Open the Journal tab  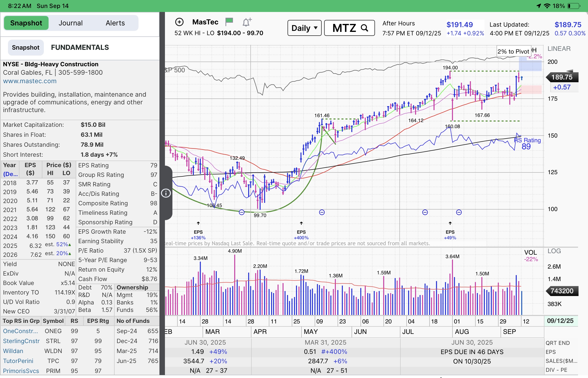point(71,23)
